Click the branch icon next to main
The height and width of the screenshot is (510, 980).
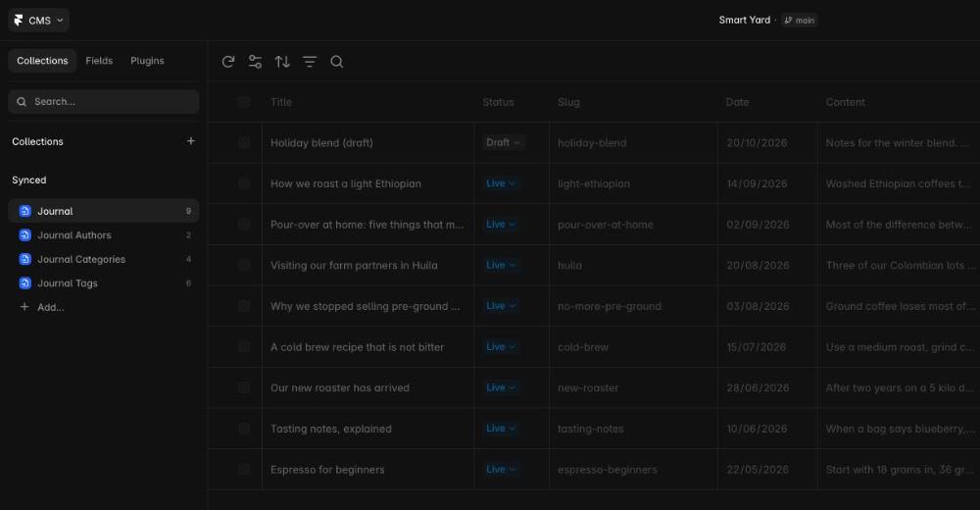pos(788,21)
